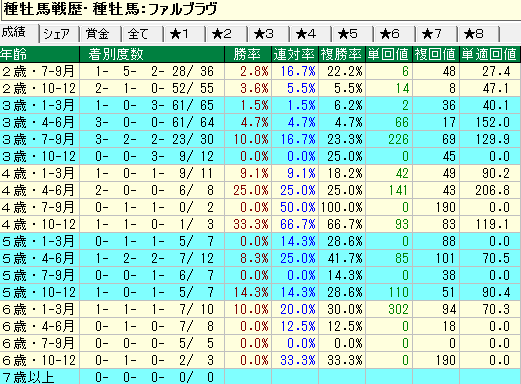Open the シェア tab
This screenshot has width=521, height=384.
click(59, 34)
